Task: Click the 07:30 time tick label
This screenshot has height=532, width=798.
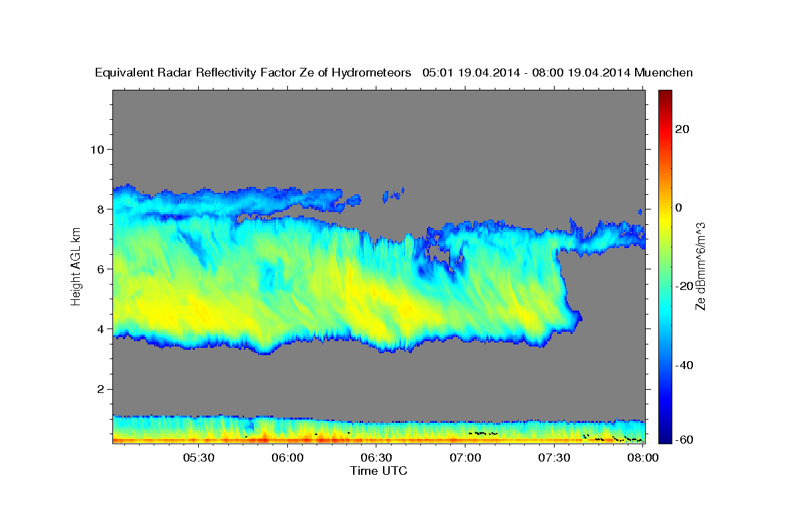Action: 555,458
